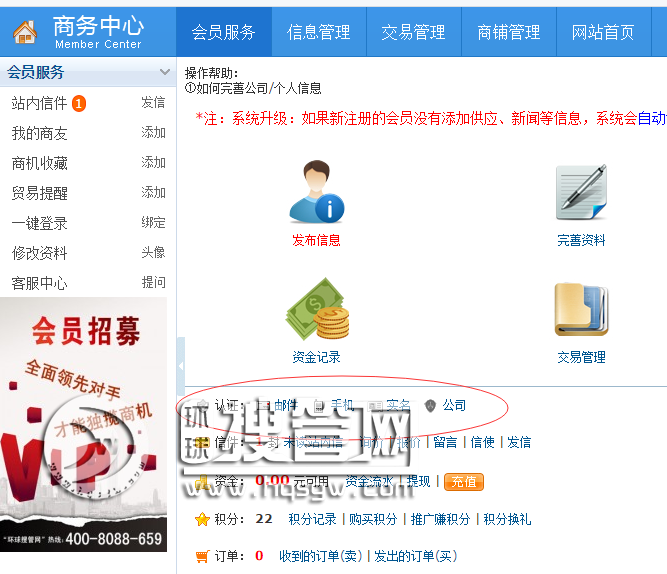Image resolution: width=667 pixels, height=574 pixels.
Task: Click the 资金记录 money icon
Action: pos(317,308)
